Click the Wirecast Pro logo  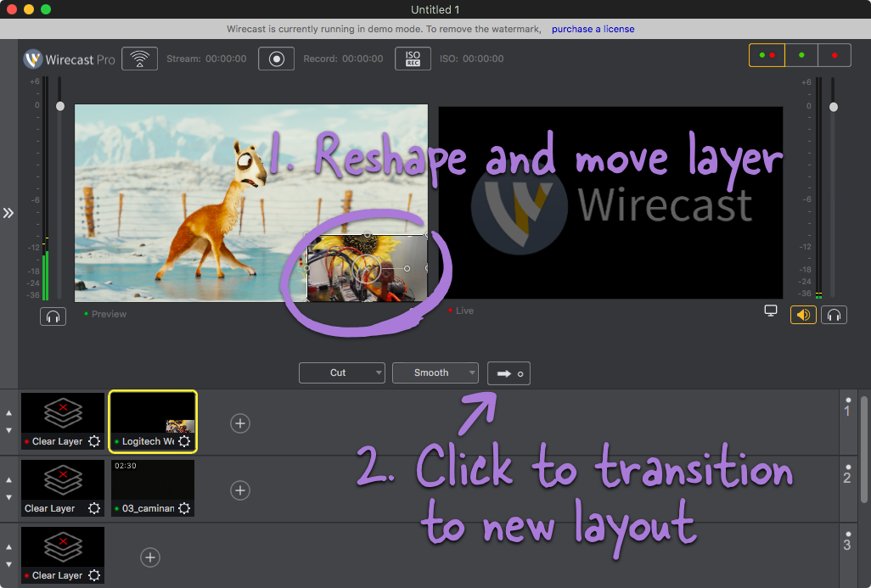70,59
